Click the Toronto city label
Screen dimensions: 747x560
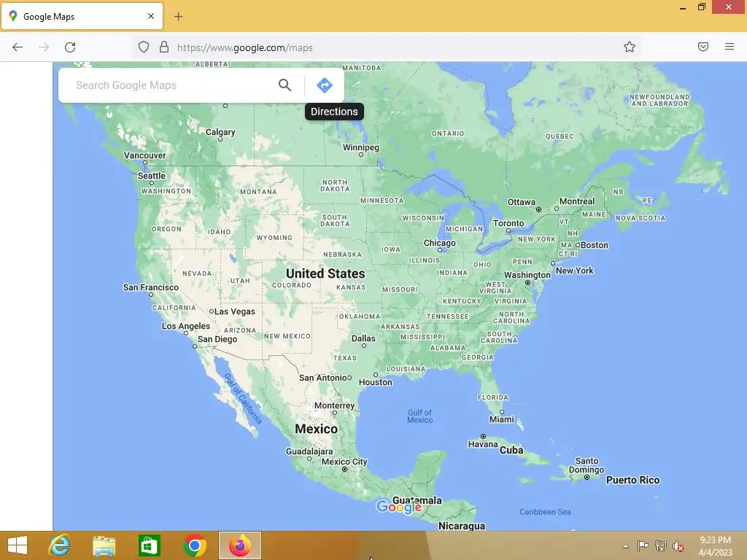coord(508,223)
